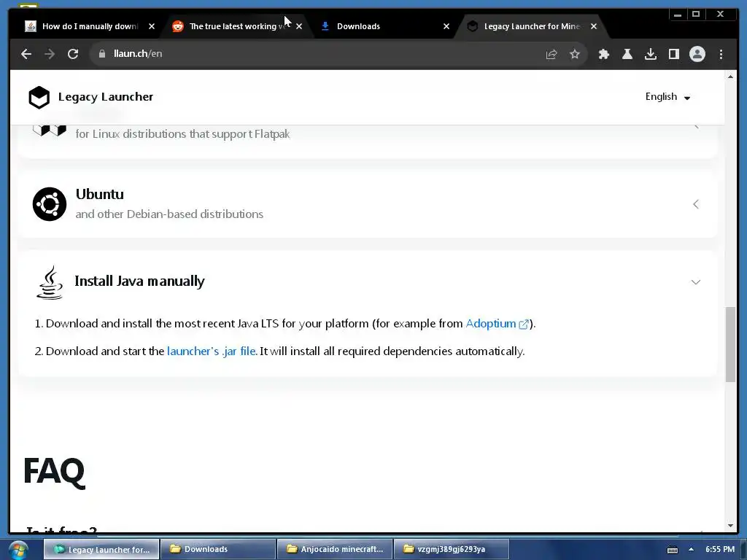Click the scrollbar up arrow
Image resolution: width=747 pixels, height=560 pixels.
click(730, 77)
